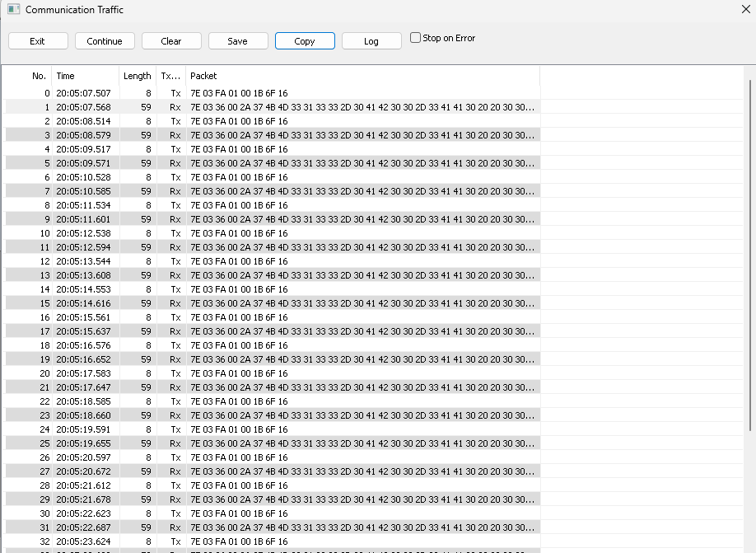The width and height of the screenshot is (756, 553).
Task: Select time cell 20:05:14.616
Action: coord(83,303)
